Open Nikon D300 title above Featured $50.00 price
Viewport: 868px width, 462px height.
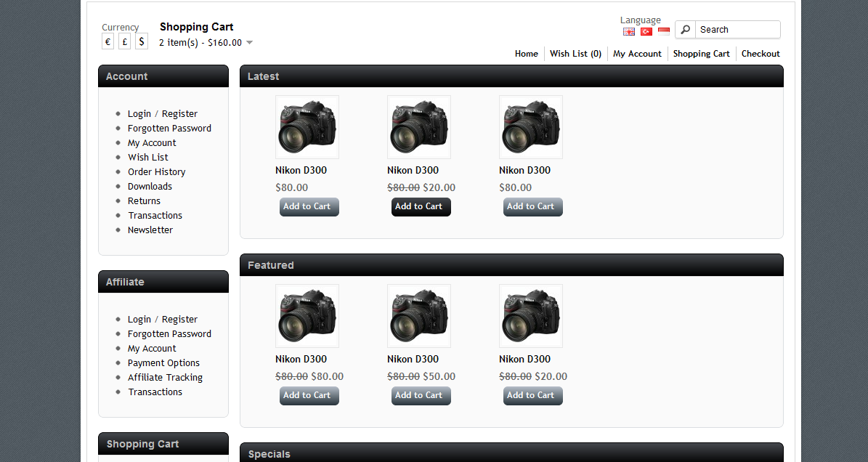point(413,359)
